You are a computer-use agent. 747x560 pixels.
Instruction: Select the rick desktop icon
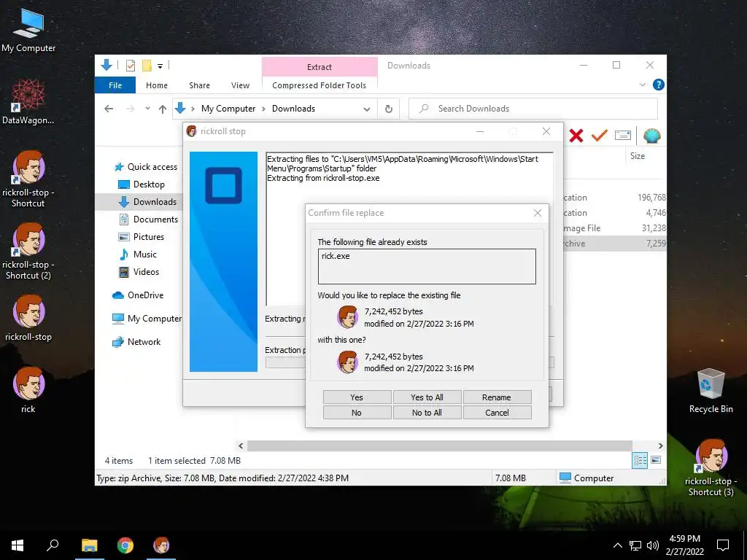point(28,389)
